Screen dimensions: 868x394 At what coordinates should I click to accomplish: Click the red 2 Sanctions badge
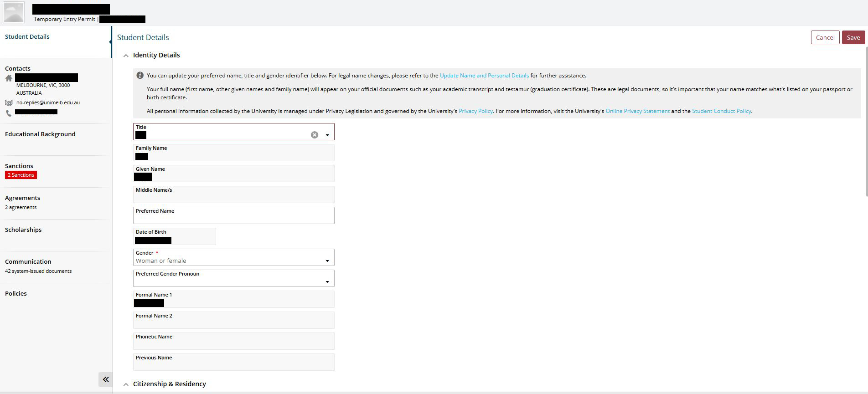21,175
